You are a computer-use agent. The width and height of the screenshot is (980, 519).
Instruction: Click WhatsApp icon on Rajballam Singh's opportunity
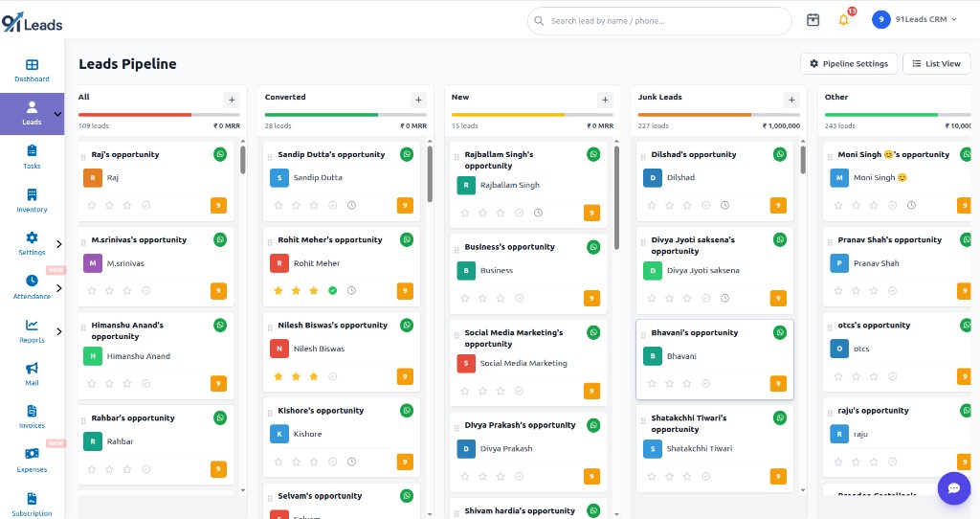point(593,154)
